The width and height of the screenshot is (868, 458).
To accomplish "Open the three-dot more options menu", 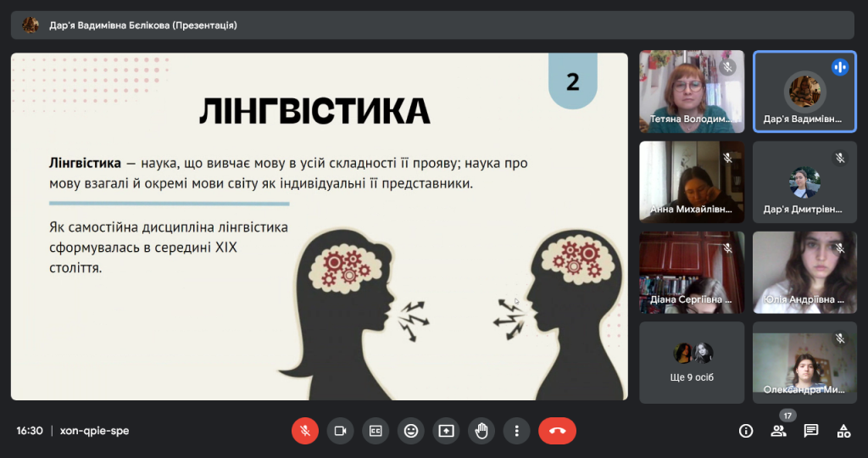I will click(x=516, y=431).
